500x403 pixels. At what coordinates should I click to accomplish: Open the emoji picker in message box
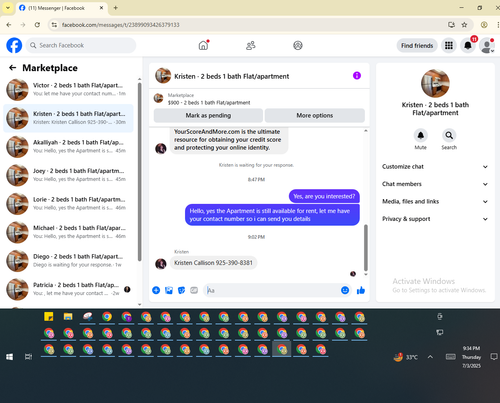[x=345, y=290]
